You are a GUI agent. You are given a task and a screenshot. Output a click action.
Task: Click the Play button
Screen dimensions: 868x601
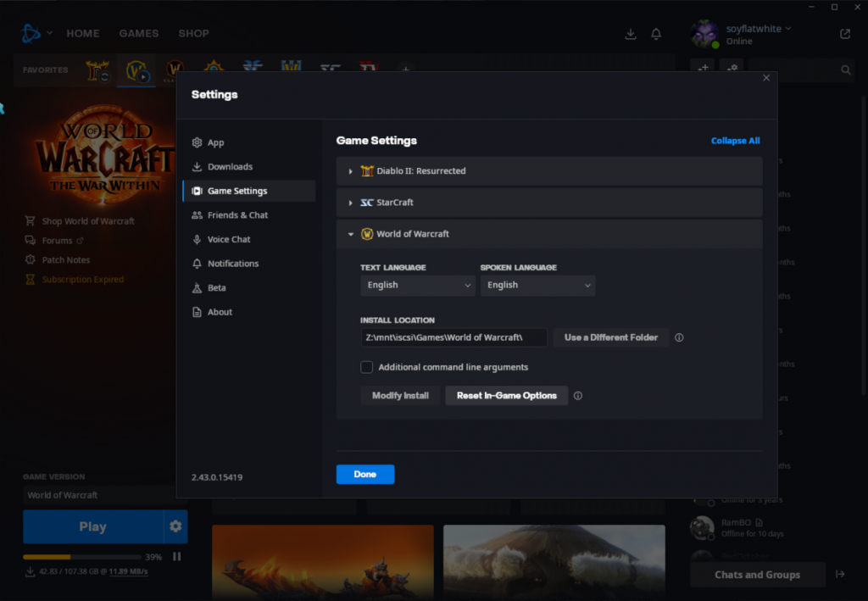pyautogui.click(x=93, y=526)
